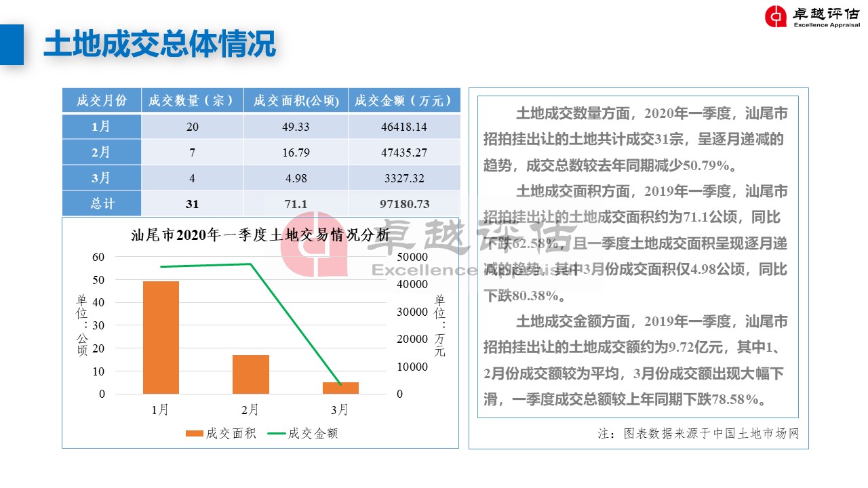
Task: Click the blue square accent beside the title
Action: pos(12,45)
